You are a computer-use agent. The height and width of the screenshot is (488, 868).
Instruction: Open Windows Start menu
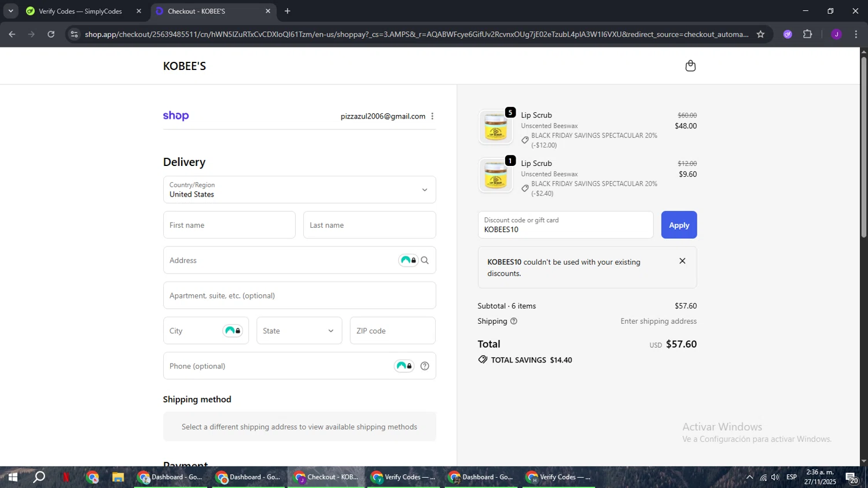(x=13, y=477)
